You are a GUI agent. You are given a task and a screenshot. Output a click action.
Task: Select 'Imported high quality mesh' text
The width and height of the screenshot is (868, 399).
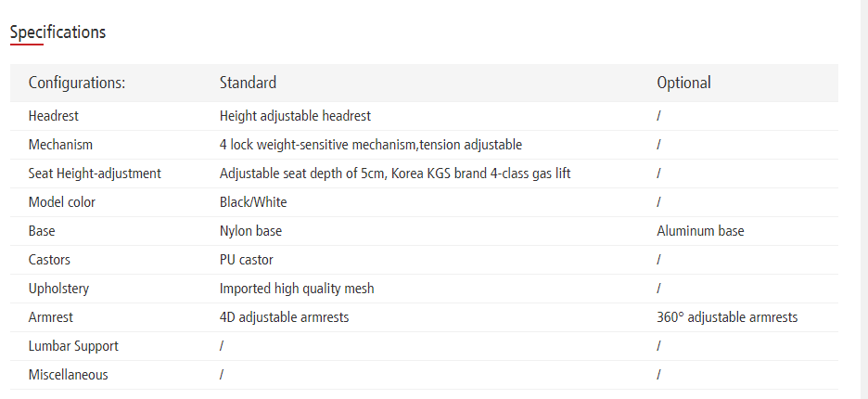pos(297,289)
